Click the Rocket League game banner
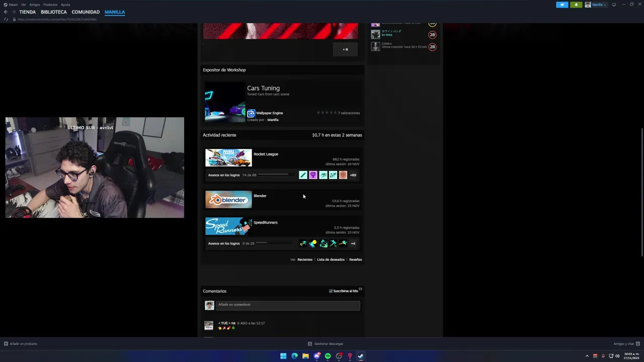The height and width of the screenshot is (362, 644). tap(228, 158)
